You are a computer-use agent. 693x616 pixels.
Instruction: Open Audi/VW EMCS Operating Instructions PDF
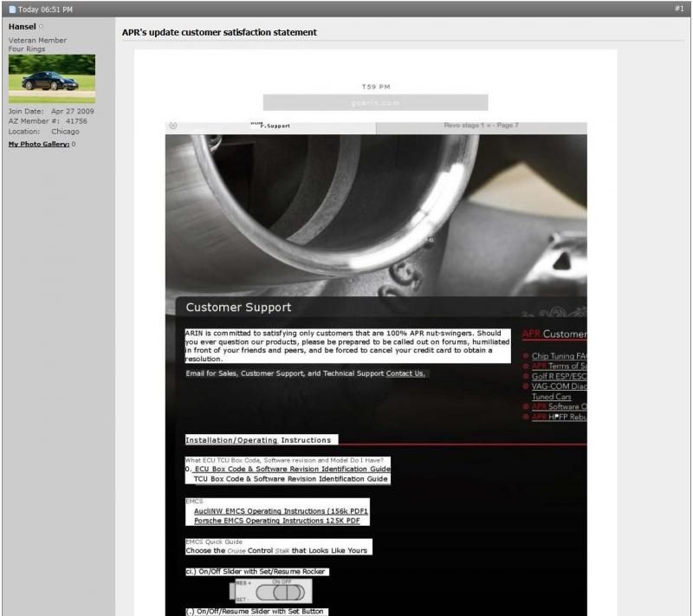(281, 511)
